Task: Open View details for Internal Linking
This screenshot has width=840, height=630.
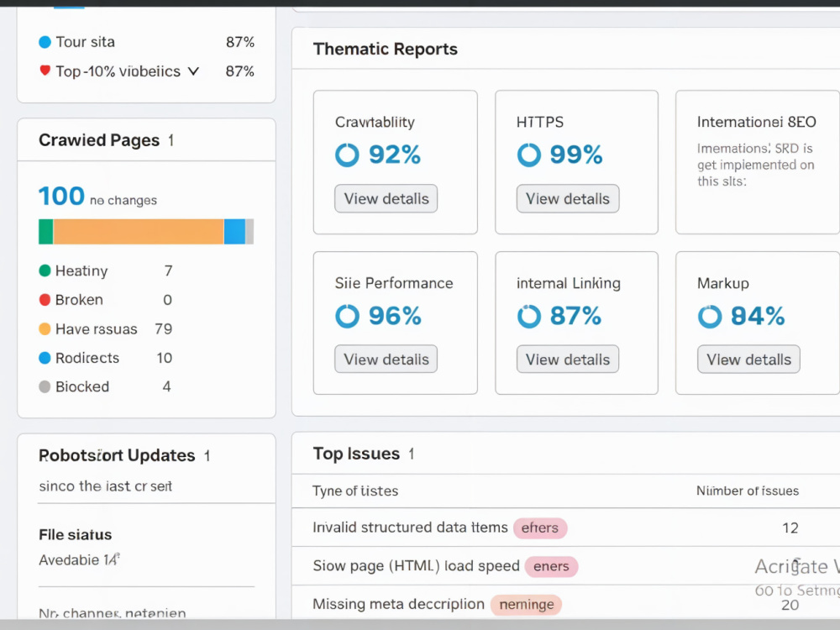Action: [x=567, y=359]
